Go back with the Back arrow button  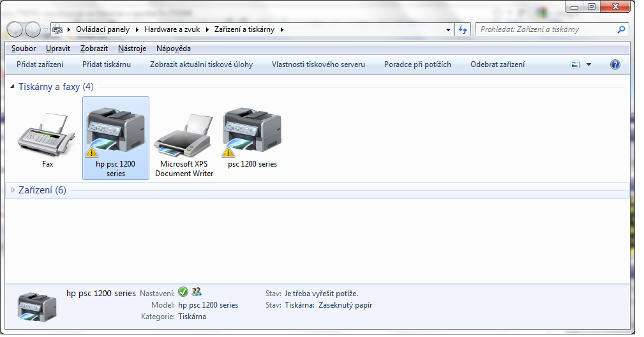(15, 29)
